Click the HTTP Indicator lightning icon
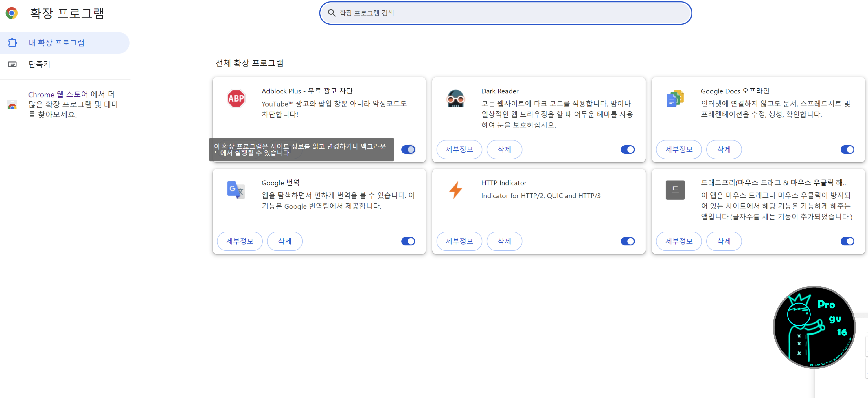Image resolution: width=868 pixels, height=398 pixels. point(456,190)
